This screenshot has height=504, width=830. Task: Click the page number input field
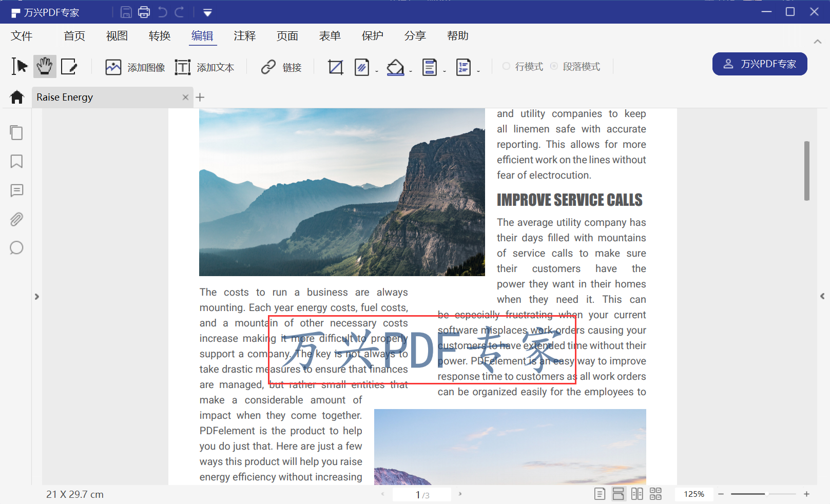[422, 495]
